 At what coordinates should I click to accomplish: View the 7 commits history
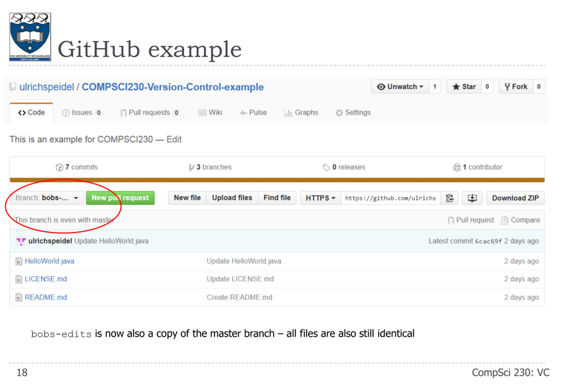click(x=76, y=167)
